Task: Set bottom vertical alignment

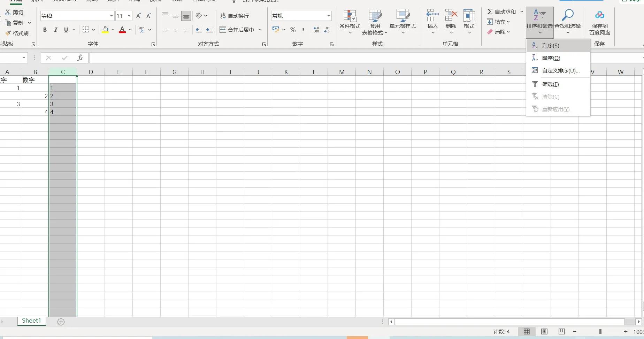Action: tap(186, 16)
